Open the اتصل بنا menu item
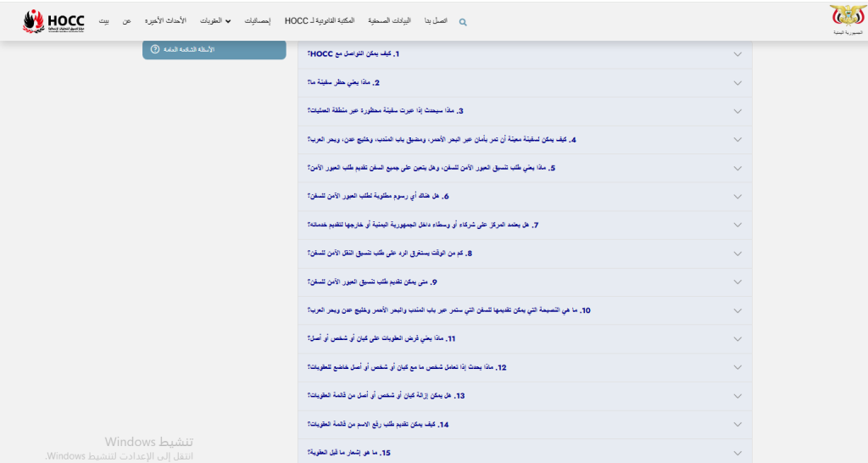The image size is (868, 463). (x=438, y=20)
